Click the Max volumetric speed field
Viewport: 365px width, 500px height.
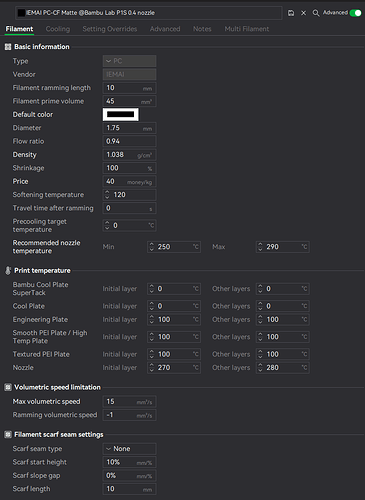pos(129,402)
